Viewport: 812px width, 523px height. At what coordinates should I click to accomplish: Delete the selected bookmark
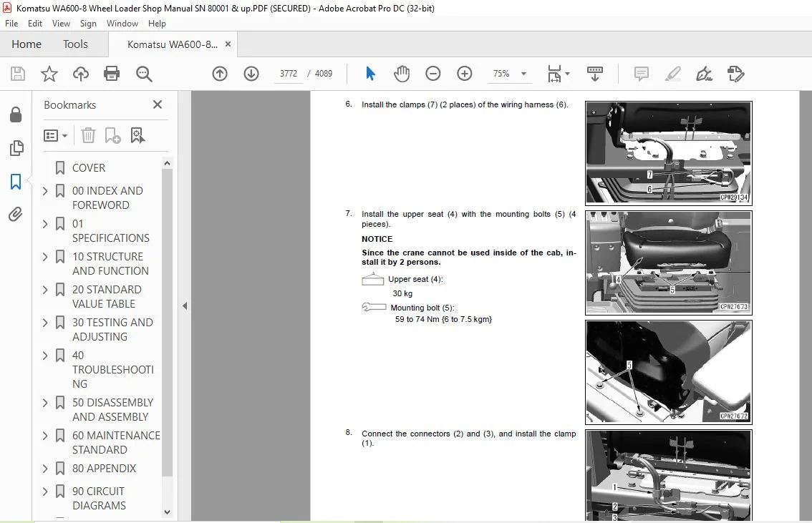tap(88, 135)
